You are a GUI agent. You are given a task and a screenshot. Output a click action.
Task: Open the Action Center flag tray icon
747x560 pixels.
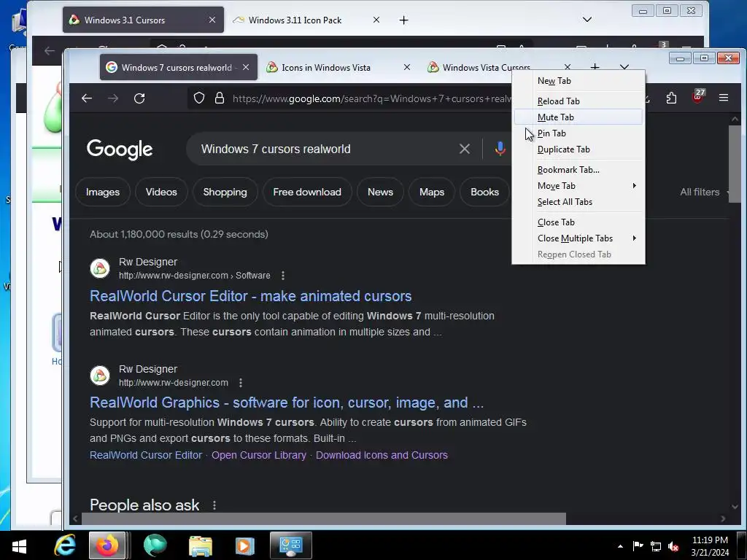pos(638,545)
